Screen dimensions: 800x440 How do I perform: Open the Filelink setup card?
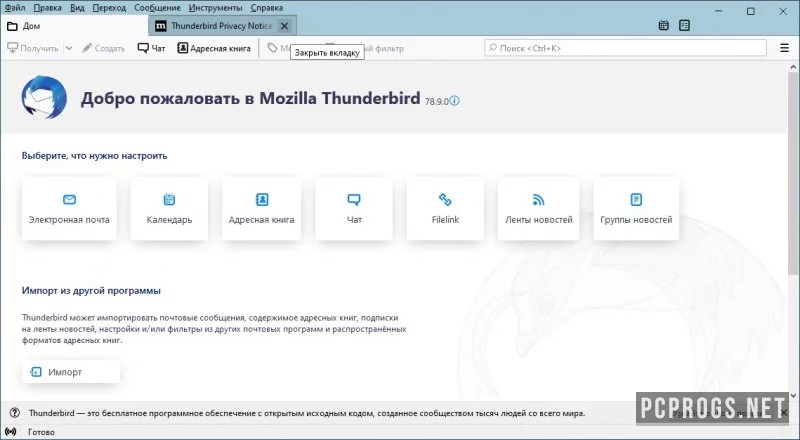tap(445, 208)
